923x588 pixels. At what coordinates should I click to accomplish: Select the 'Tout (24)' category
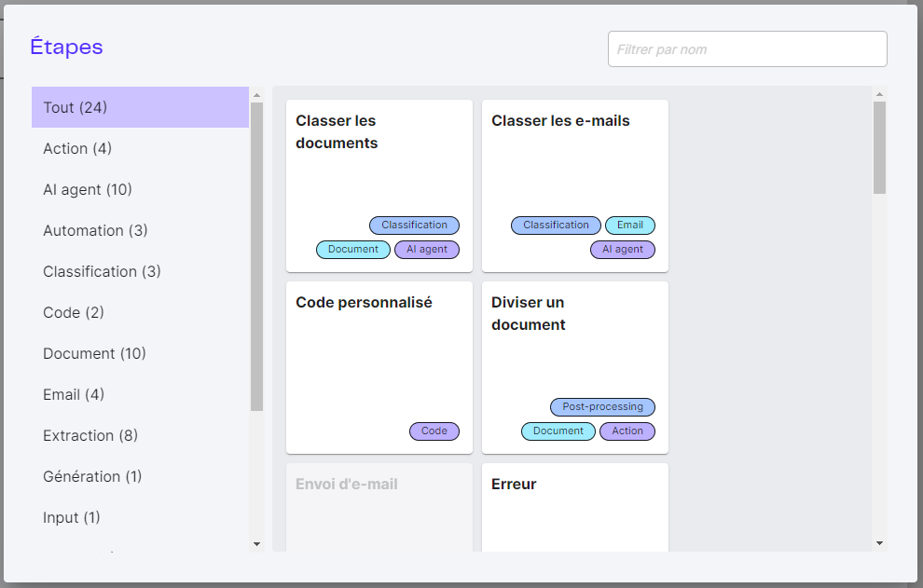click(140, 107)
